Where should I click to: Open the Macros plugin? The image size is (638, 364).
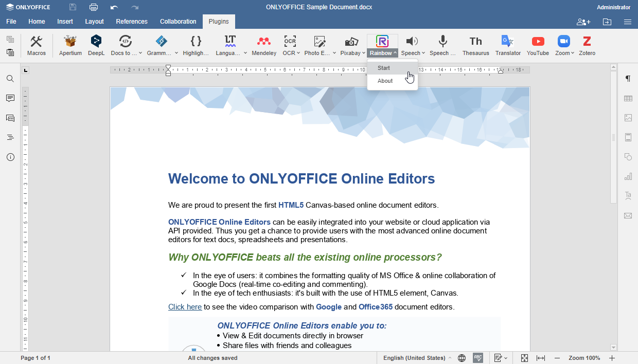tap(37, 46)
